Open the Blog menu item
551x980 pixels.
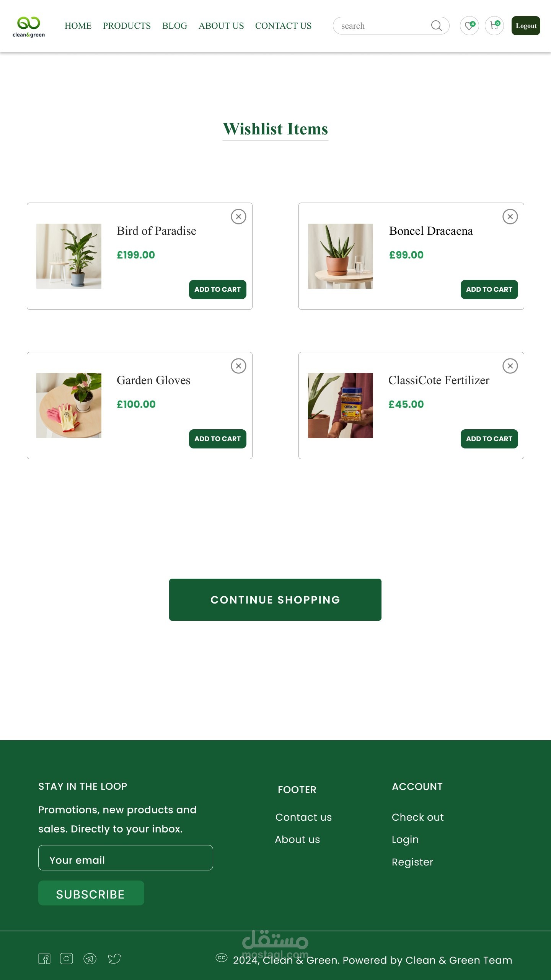pyautogui.click(x=174, y=26)
